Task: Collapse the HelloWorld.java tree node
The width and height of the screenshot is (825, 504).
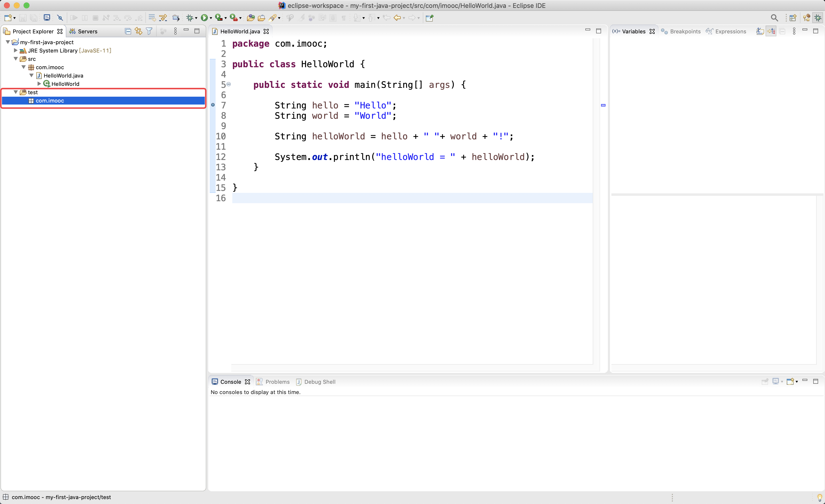Action: pyautogui.click(x=31, y=76)
